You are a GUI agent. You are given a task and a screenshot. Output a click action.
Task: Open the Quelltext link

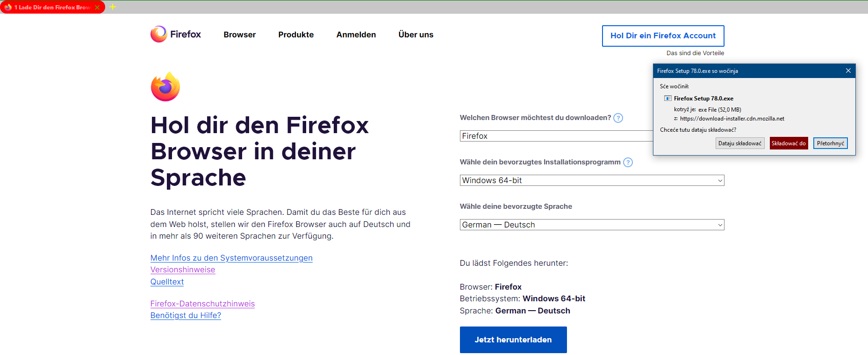coord(167,282)
